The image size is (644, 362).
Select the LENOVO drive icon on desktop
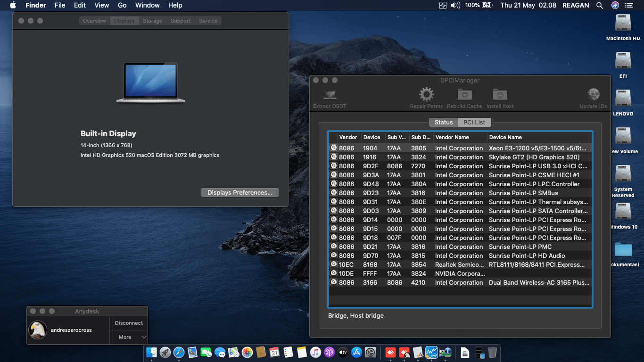[623, 99]
